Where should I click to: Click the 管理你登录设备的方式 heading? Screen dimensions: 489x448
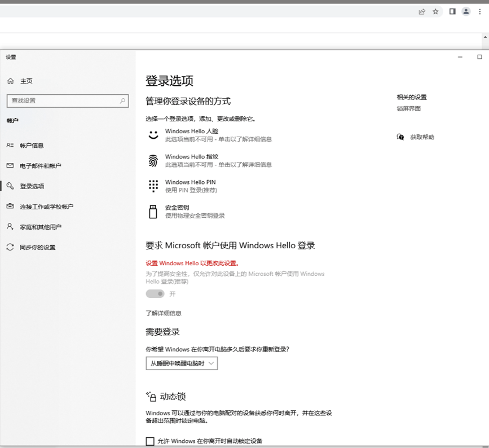[188, 101]
